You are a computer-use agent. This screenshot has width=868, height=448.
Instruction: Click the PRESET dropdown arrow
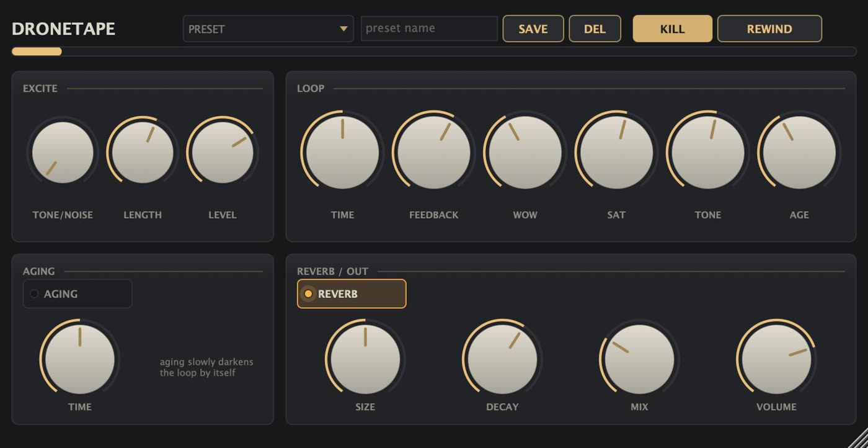click(343, 29)
